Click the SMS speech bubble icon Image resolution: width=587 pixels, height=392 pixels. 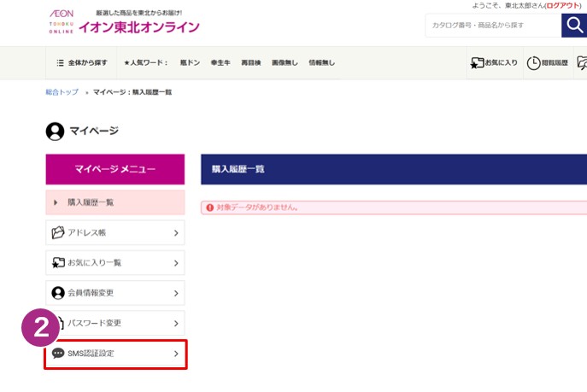coord(58,354)
